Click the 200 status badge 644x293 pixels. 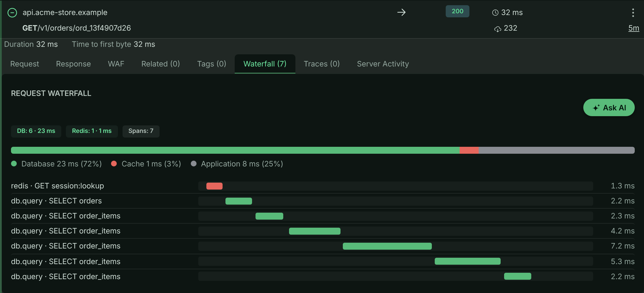point(457,11)
